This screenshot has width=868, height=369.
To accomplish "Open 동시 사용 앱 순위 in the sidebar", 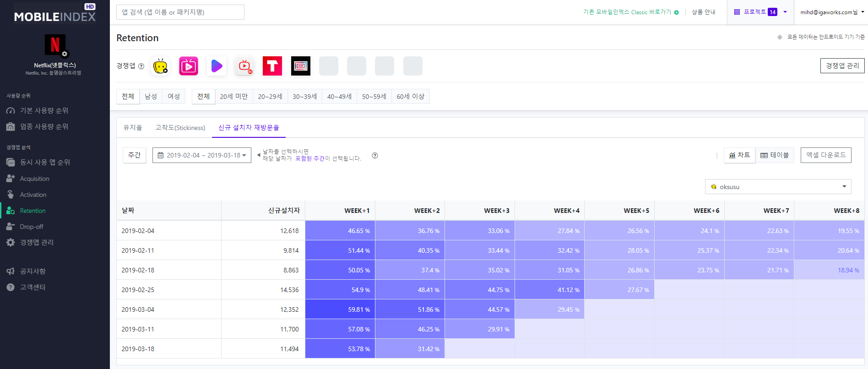I will [45, 162].
